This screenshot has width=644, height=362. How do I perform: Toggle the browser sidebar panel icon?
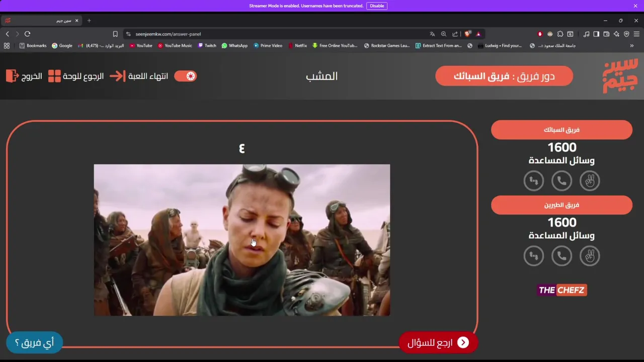pos(596,34)
